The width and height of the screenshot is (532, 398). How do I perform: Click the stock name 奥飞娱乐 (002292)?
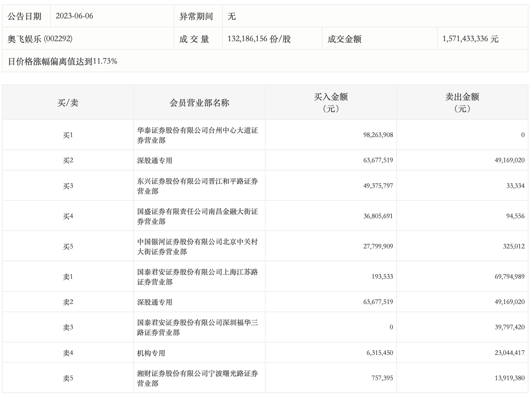pyautogui.click(x=40, y=39)
